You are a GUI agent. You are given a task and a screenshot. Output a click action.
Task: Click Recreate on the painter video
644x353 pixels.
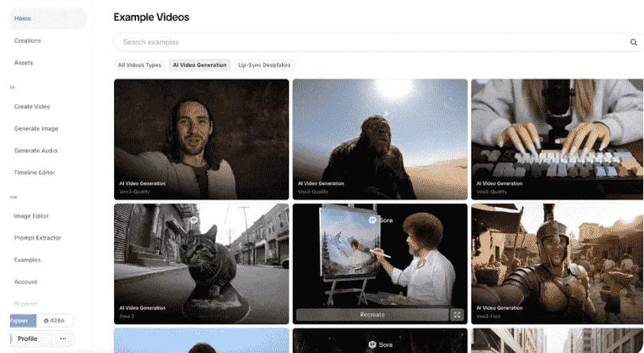pyautogui.click(x=372, y=315)
